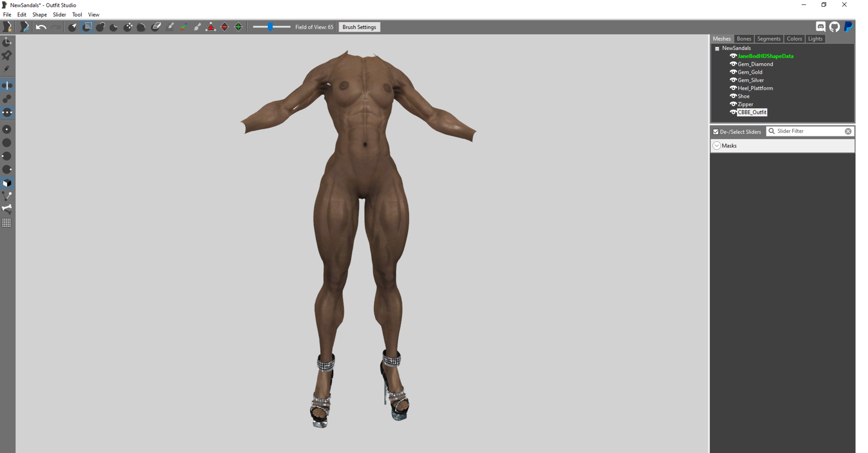Open the Slider menu in menu bar
Image resolution: width=868 pixels, height=453 pixels.
pos(59,14)
